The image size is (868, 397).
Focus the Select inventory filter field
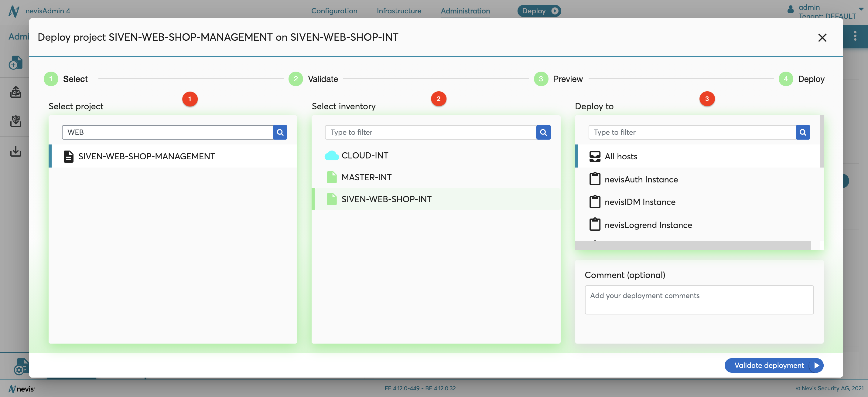pyautogui.click(x=430, y=132)
